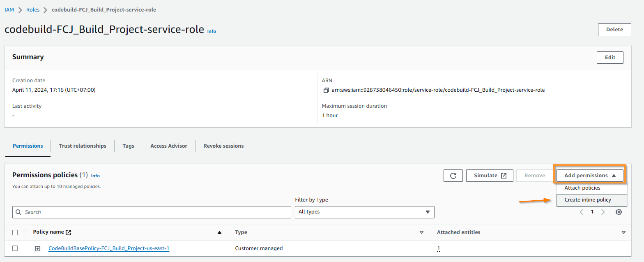The width and height of the screenshot is (644, 262).
Task: Copy the role ARN with the copy icon
Action: pos(326,90)
